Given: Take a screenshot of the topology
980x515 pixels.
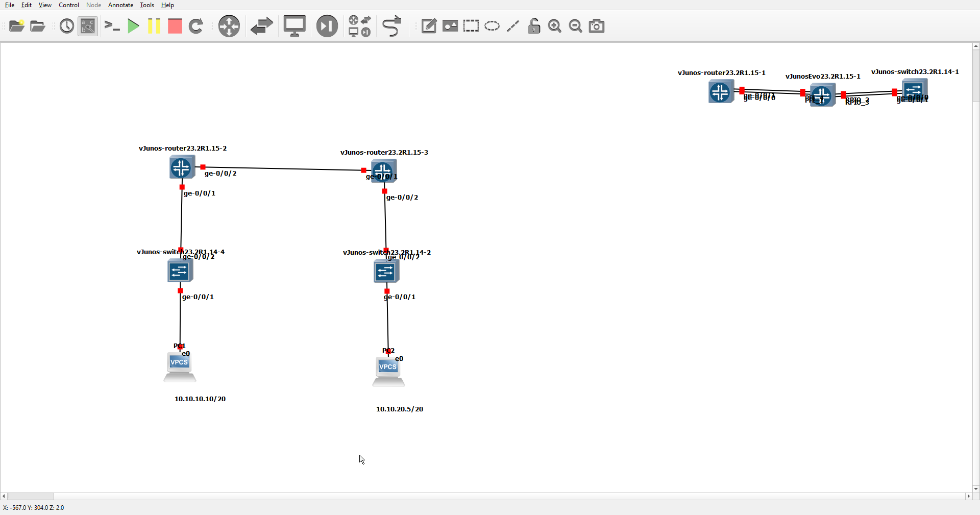Looking at the screenshot, I should click(596, 26).
